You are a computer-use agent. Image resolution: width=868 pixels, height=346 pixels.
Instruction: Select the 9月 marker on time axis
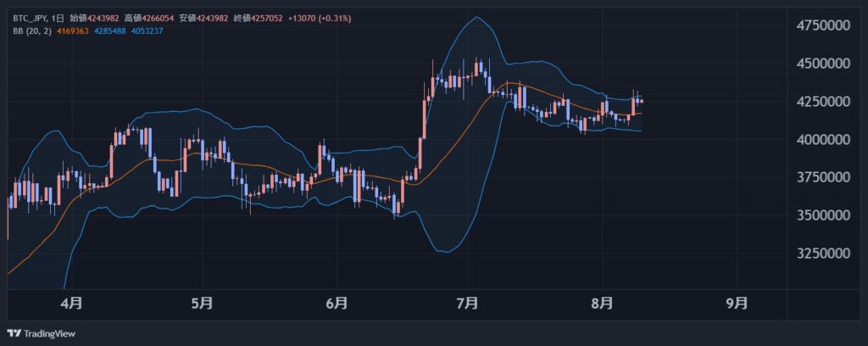click(737, 301)
